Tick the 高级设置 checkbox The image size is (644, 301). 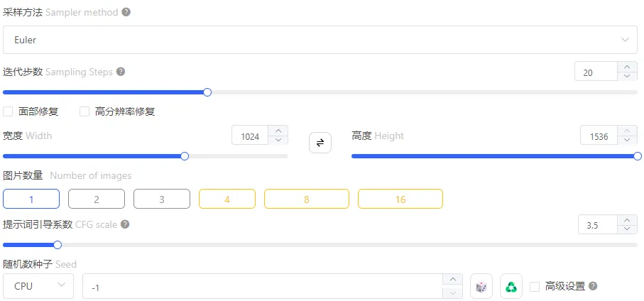pos(535,286)
